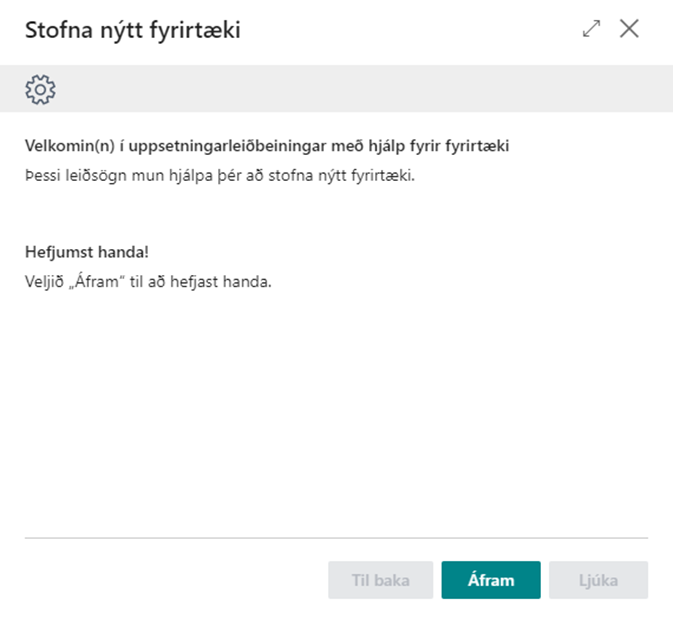
Task: Click the last word fyrirtæki in the bold heading
Action: click(478, 147)
